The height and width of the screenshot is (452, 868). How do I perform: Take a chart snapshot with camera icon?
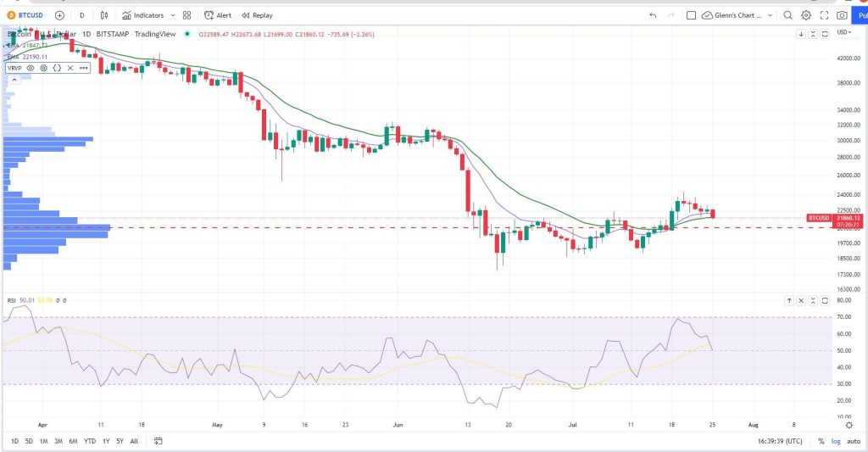tap(842, 15)
